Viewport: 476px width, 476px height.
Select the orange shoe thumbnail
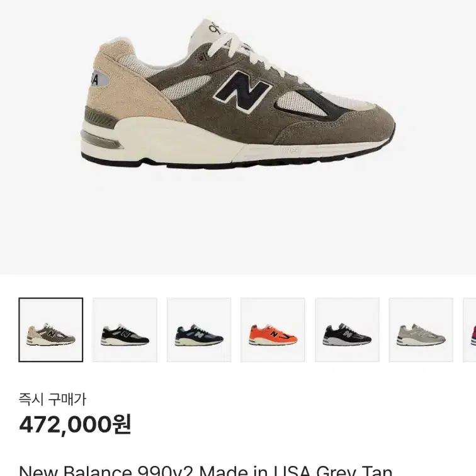(273, 330)
